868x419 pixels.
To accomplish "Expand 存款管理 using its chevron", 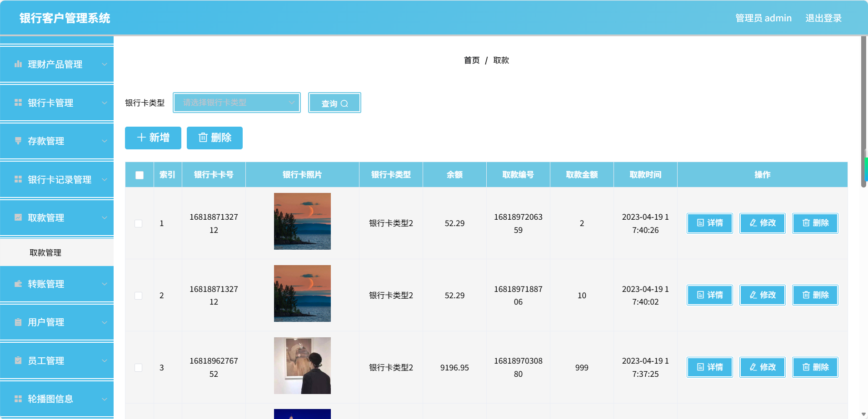I will (105, 141).
